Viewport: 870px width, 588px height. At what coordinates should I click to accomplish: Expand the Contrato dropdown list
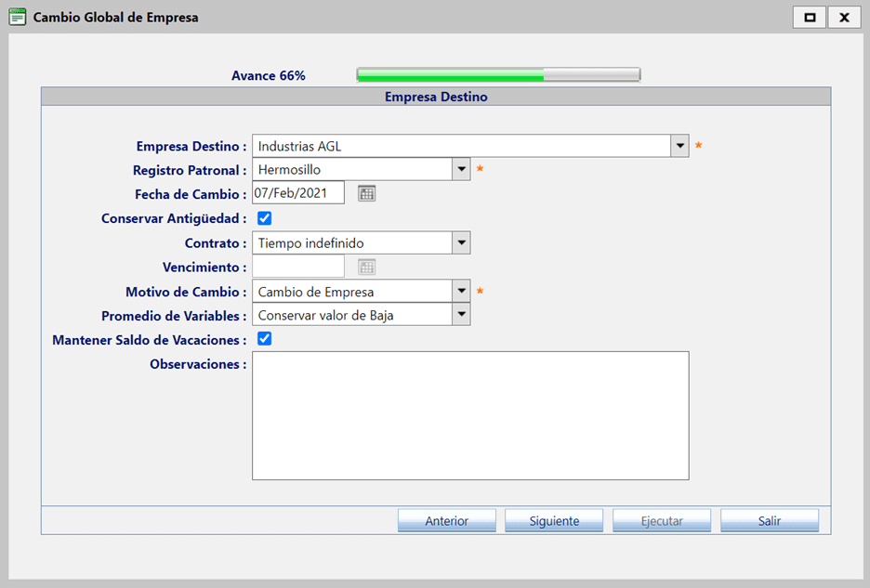pyautogui.click(x=461, y=243)
